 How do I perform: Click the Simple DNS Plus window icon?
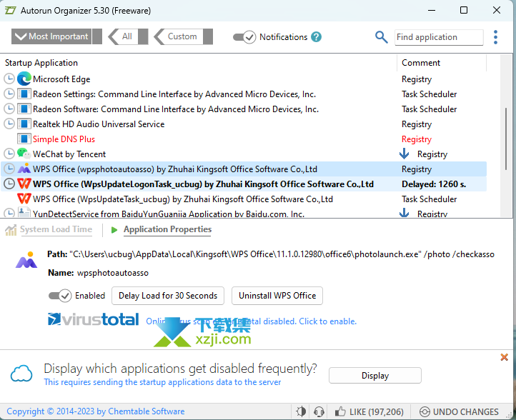24,139
